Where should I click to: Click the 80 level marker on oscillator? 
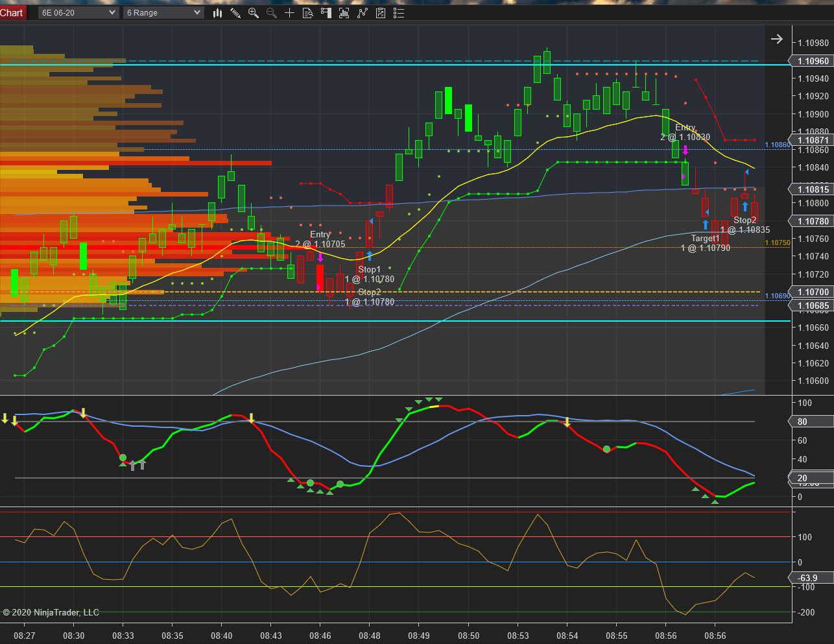pyautogui.click(x=812, y=422)
